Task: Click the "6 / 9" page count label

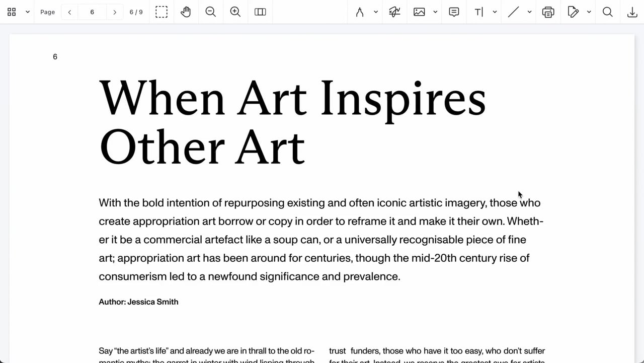Action: [x=136, y=12]
